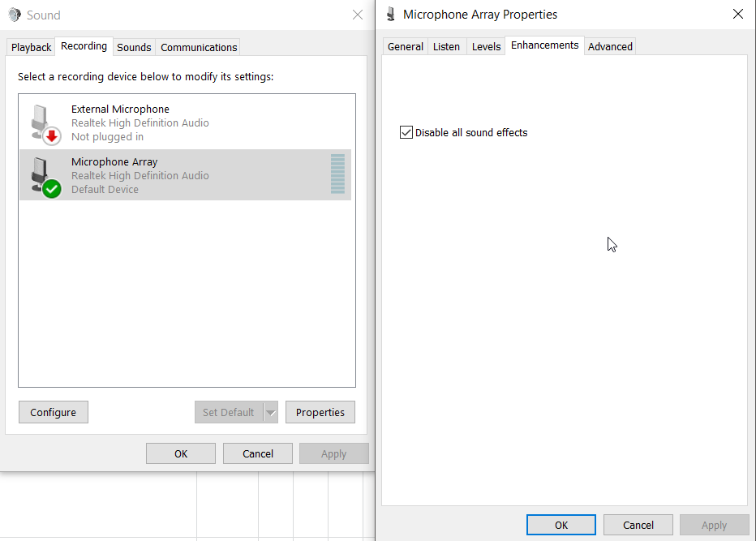Click the 'Not plugged in' status text
This screenshot has height=541, width=756.
pyautogui.click(x=108, y=137)
